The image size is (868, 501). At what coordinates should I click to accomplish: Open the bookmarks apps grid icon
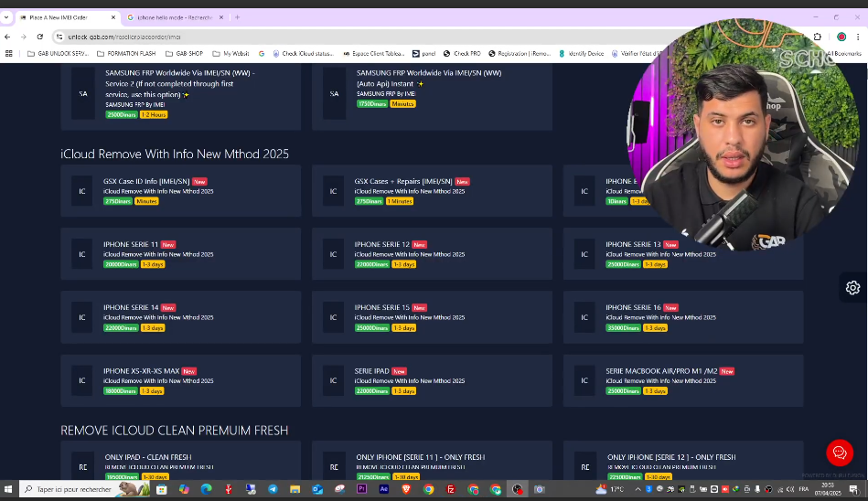[9, 54]
